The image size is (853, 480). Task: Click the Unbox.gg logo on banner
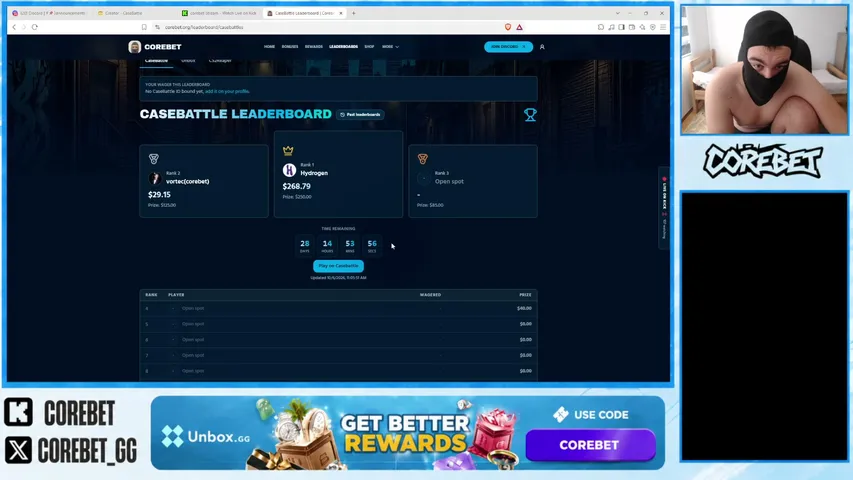coord(206,436)
